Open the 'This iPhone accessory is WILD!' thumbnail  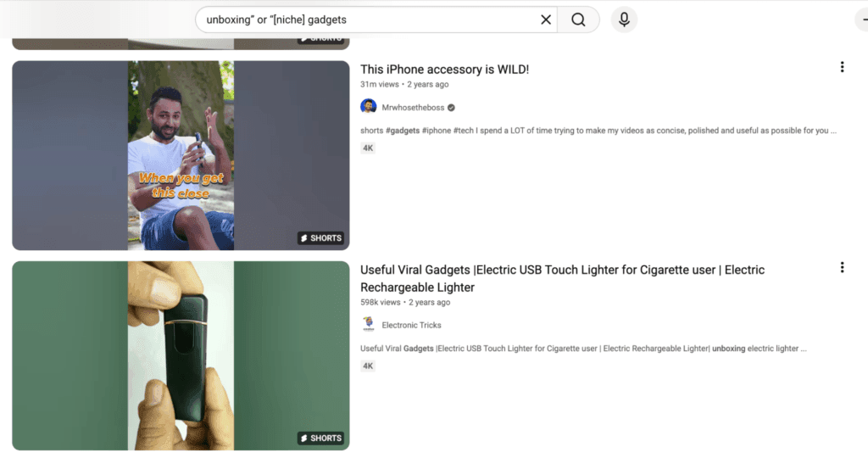coord(181,155)
